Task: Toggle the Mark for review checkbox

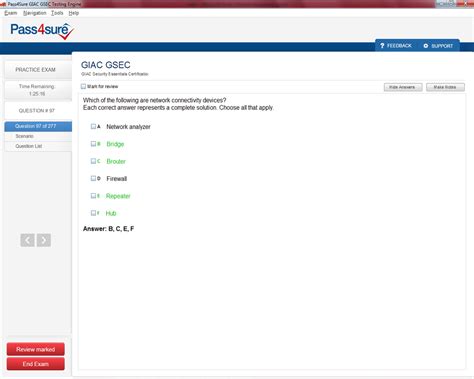Action: point(83,86)
